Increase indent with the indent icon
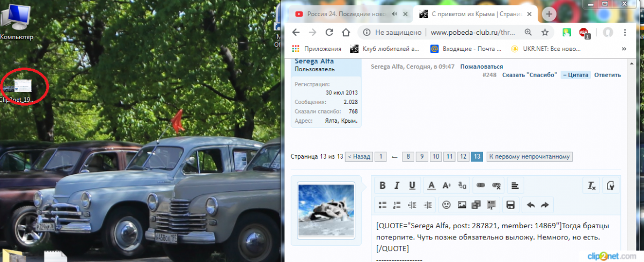The width and height of the screenshot is (644, 262). [428, 205]
